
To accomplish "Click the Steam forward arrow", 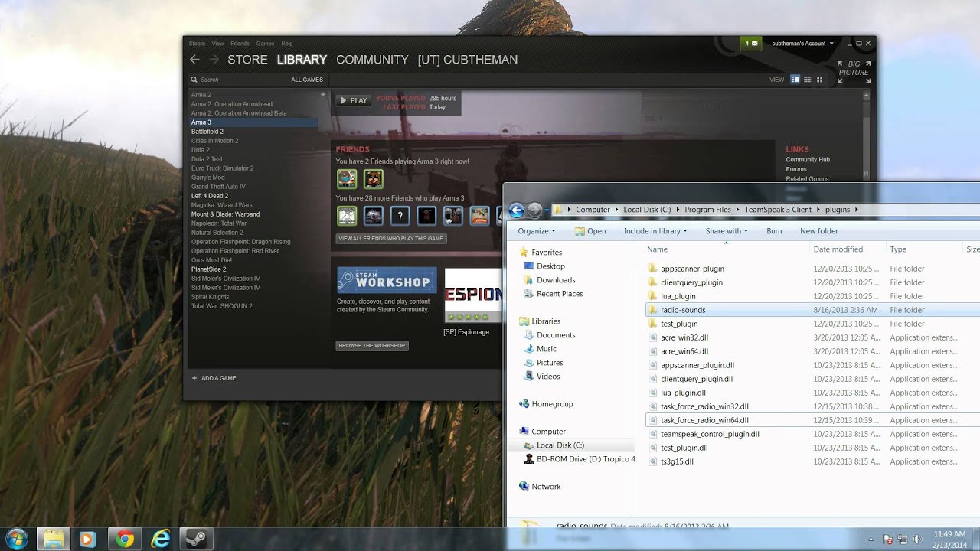I will coord(214,60).
